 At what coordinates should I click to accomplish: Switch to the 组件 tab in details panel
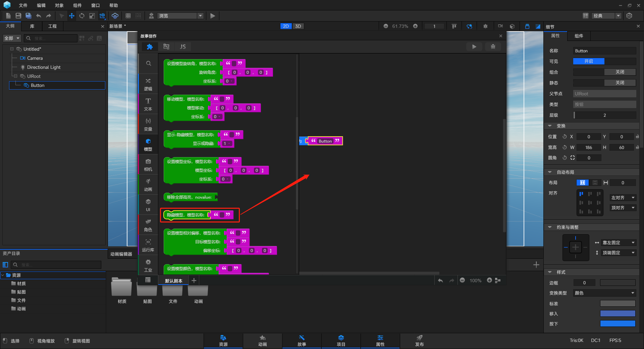click(579, 36)
